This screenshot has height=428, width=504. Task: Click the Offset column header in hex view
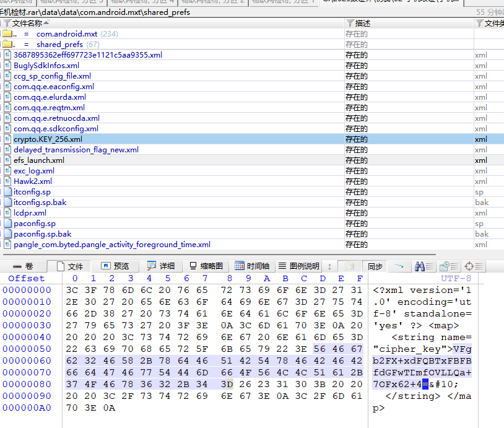pos(27,279)
